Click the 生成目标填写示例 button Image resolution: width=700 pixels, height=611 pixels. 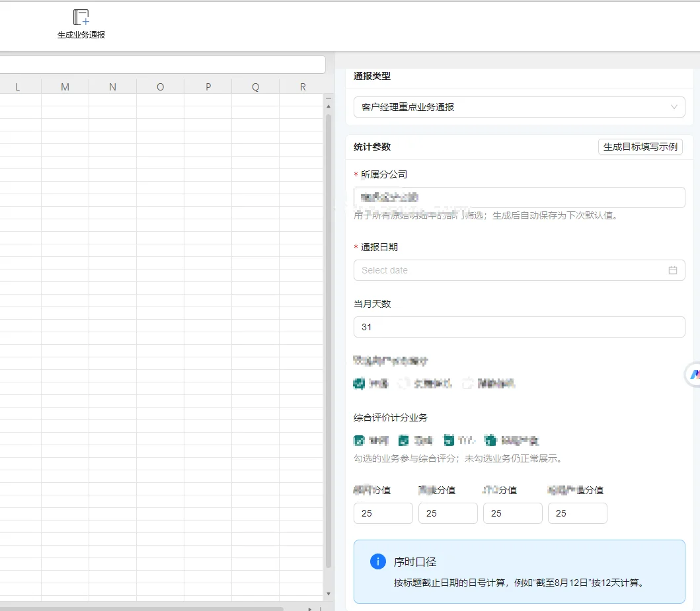pyautogui.click(x=640, y=147)
